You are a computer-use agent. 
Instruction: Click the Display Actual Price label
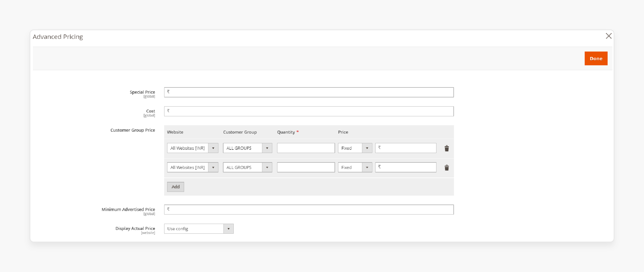[135, 228]
